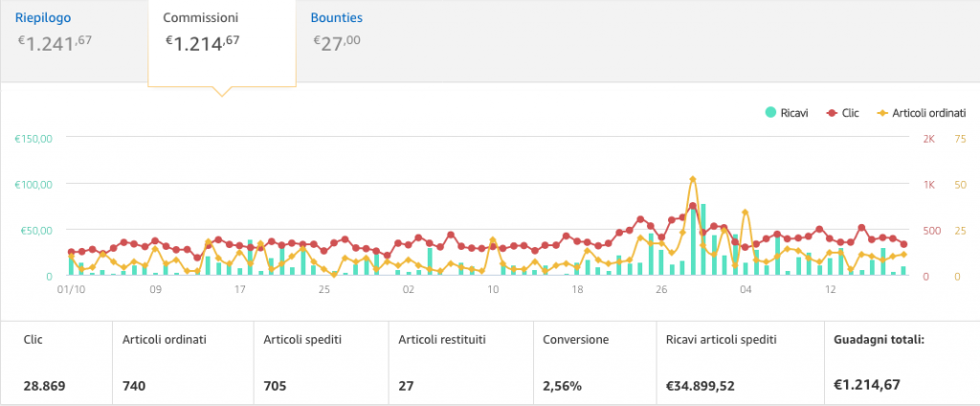Image resolution: width=980 pixels, height=406 pixels.
Task: Toggle Articoli ordinati legend series
Action: click(922, 113)
